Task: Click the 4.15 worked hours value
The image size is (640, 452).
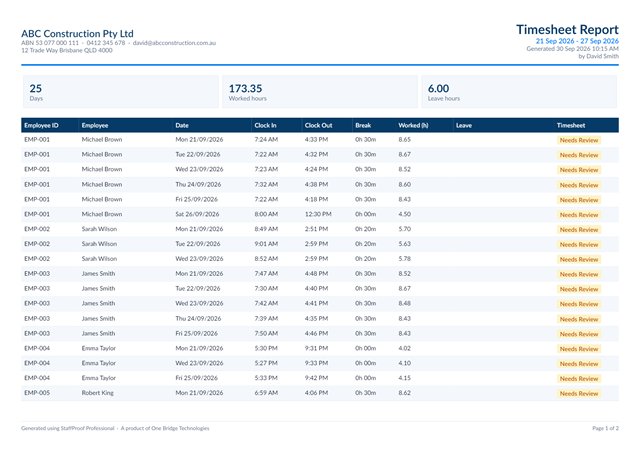Action: 404,378
